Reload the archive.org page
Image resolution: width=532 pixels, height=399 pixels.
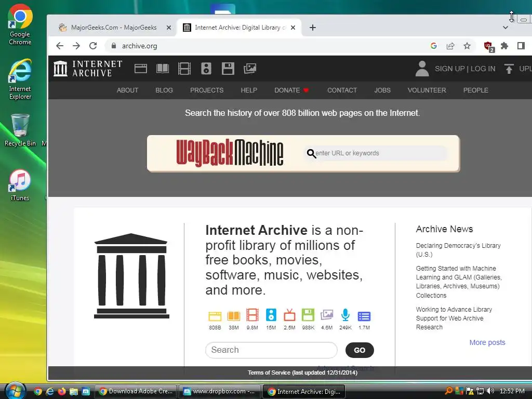pyautogui.click(x=93, y=46)
